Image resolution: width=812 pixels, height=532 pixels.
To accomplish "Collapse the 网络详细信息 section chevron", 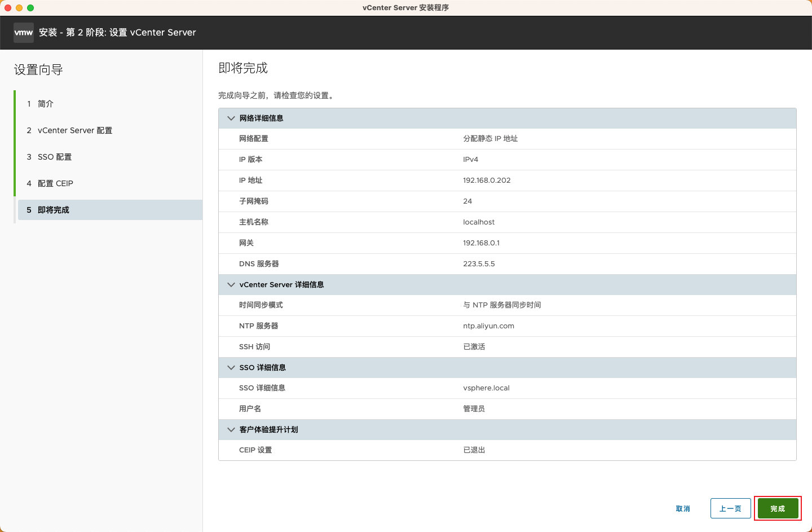I will tap(231, 118).
